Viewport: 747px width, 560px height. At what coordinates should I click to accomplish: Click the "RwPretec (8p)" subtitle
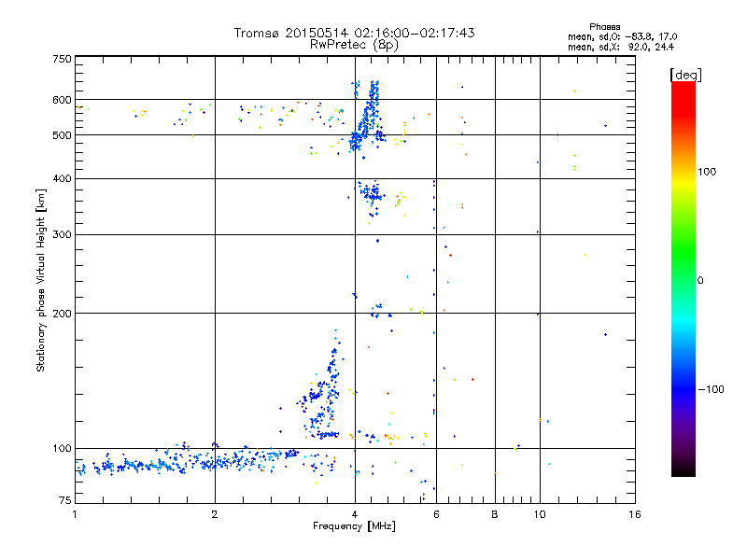pyautogui.click(x=355, y=45)
